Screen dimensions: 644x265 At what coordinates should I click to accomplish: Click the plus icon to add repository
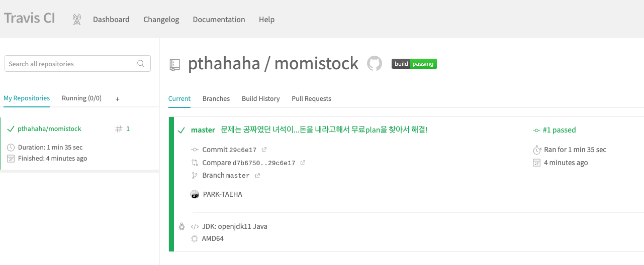pos(118,99)
